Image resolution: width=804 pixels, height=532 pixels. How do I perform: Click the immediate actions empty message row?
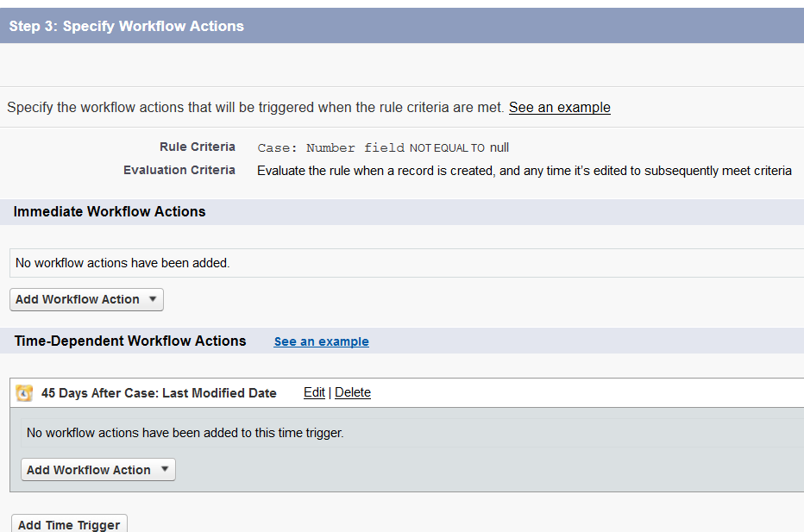coord(122,263)
